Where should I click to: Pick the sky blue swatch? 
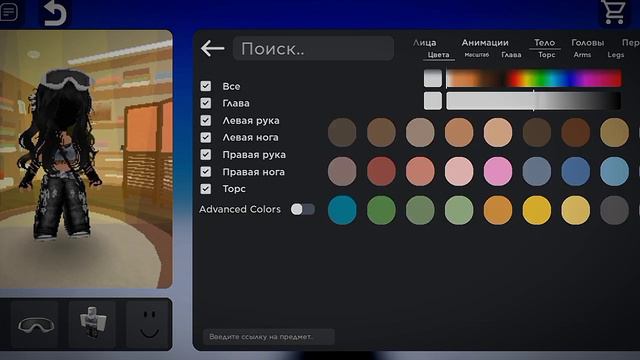(x=614, y=171)
